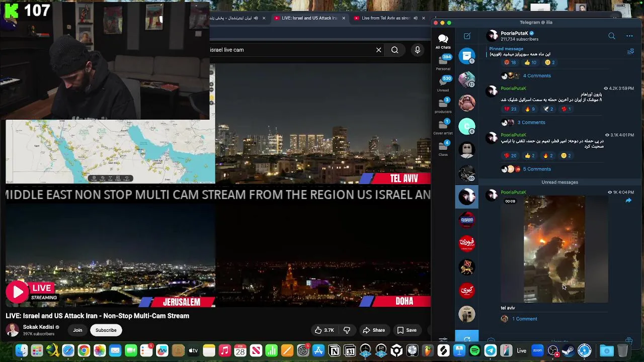Search within PooriaPutaK channel
644x362 pixels.
[x=612, y=36]
